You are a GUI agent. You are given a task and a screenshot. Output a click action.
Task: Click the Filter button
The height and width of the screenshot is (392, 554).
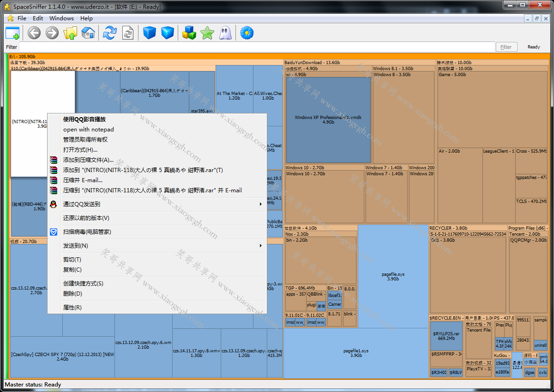(x=506, y=47)
